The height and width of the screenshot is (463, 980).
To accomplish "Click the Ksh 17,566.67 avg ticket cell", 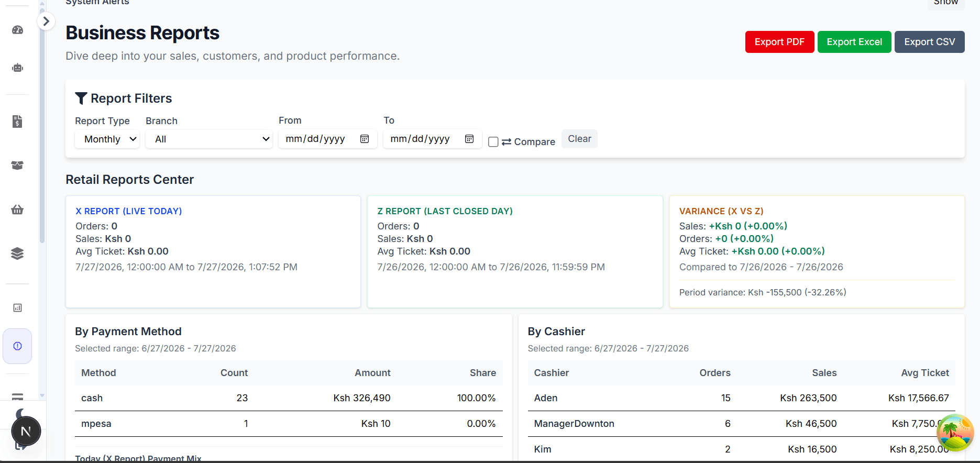I will 919,398.
